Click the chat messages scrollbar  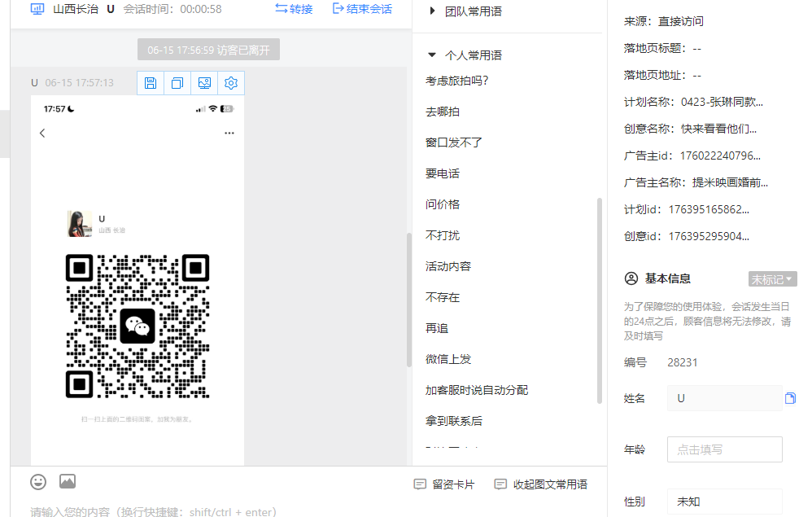(409, 300)
